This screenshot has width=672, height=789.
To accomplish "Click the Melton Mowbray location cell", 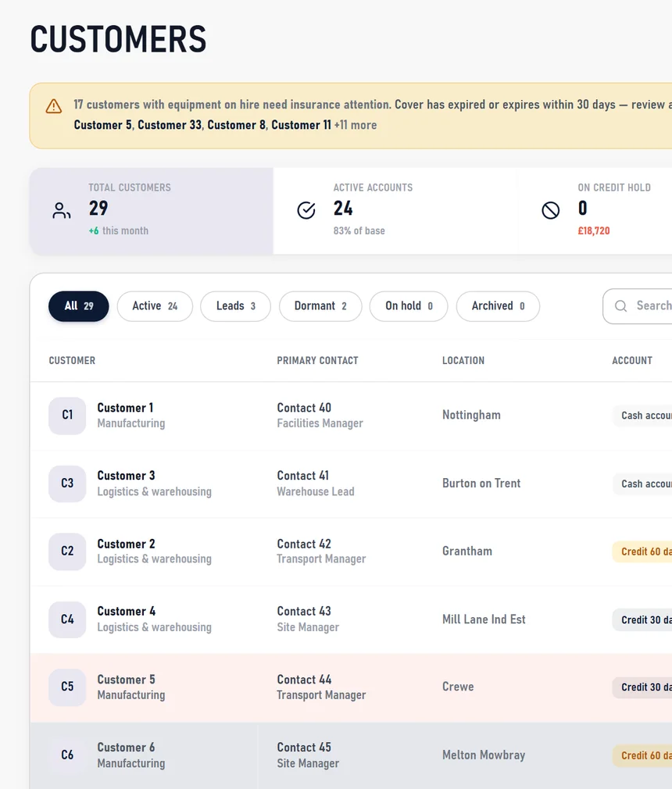I will [484, 755].
